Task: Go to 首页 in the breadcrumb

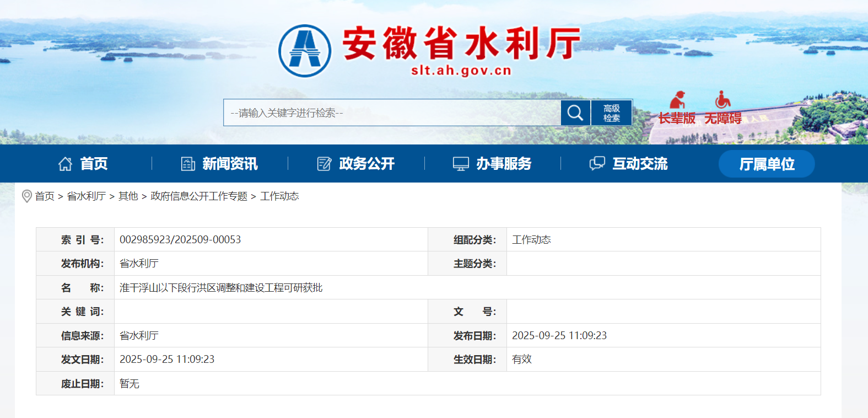Action: (45, 196)
